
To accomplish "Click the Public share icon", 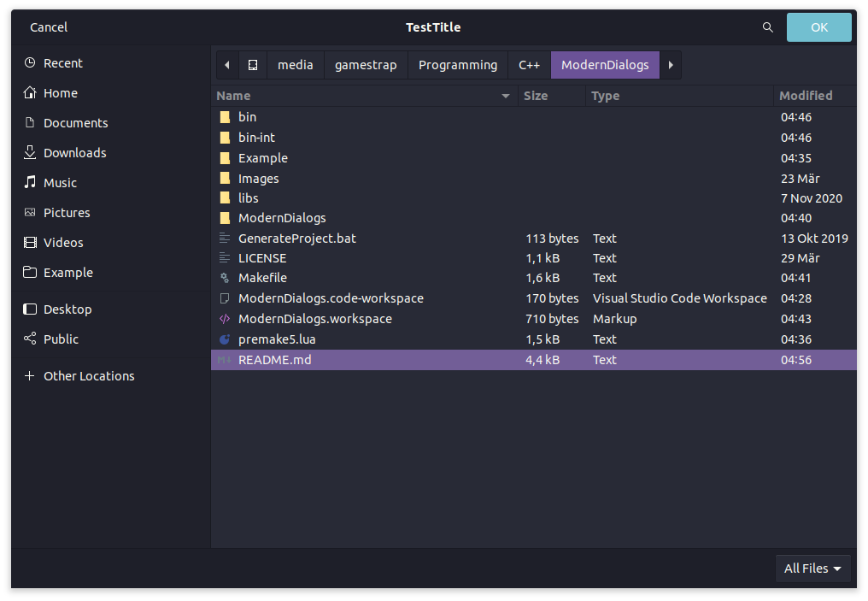I will click(30, 339).
